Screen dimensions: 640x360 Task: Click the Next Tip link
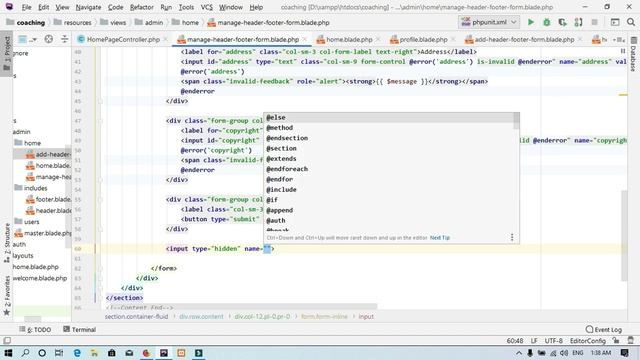point(440,238)
